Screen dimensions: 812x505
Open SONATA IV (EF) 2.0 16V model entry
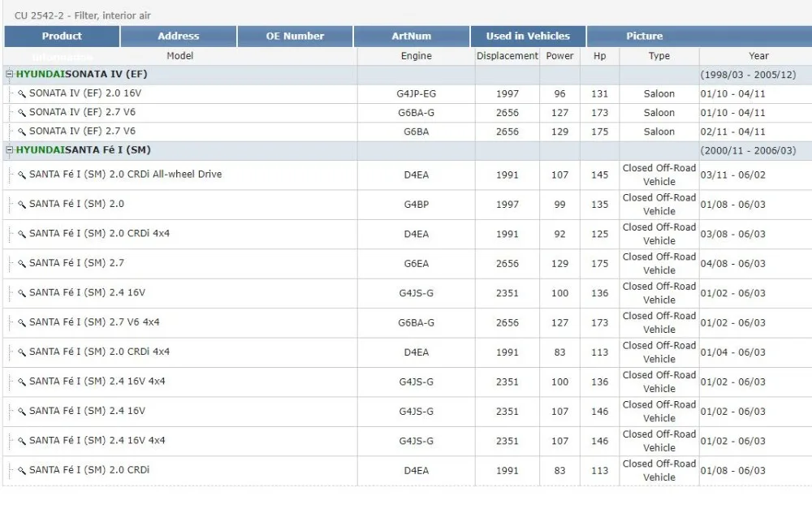pyautogui.click(x=85, y=93)
